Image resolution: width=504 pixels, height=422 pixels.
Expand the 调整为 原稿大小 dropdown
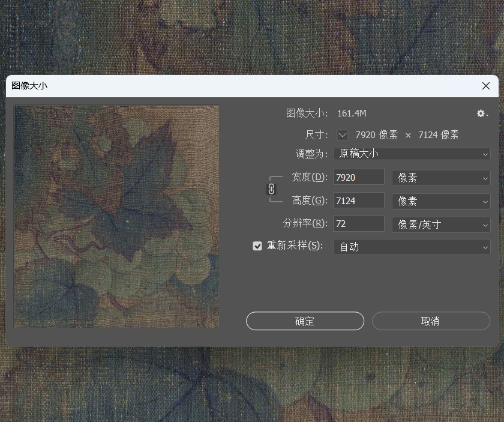(x=412, y=154)
